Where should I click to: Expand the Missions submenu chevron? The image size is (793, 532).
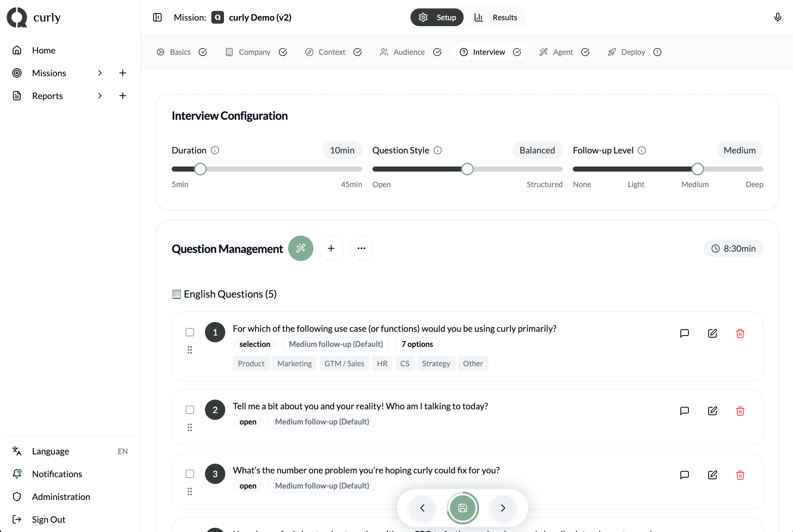click(100, 73)
